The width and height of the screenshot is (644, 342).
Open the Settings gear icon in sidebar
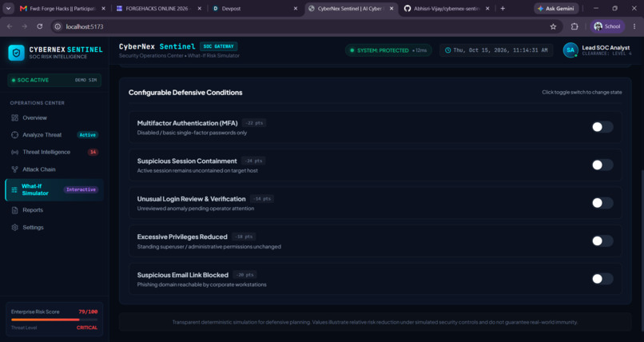[15, 228]
